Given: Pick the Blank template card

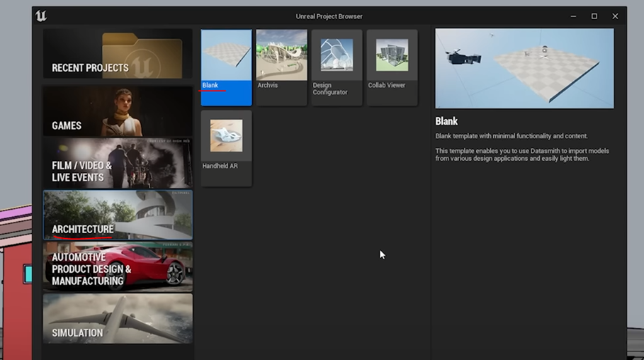Looking at the screenshot, I should click(226, 67).
